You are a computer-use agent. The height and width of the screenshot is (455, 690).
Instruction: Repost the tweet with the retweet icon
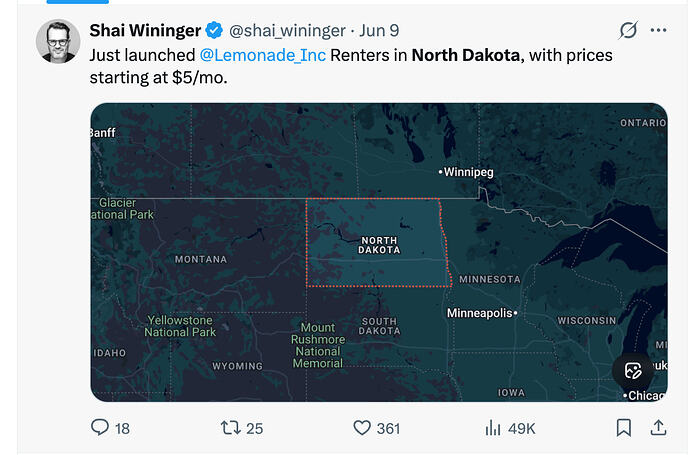pos(230,428)
